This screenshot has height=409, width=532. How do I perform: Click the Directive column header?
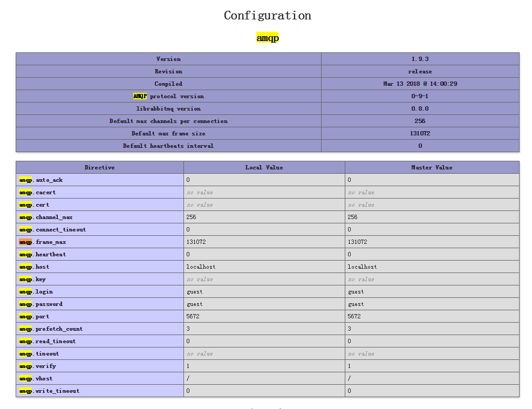click(100, 167)
